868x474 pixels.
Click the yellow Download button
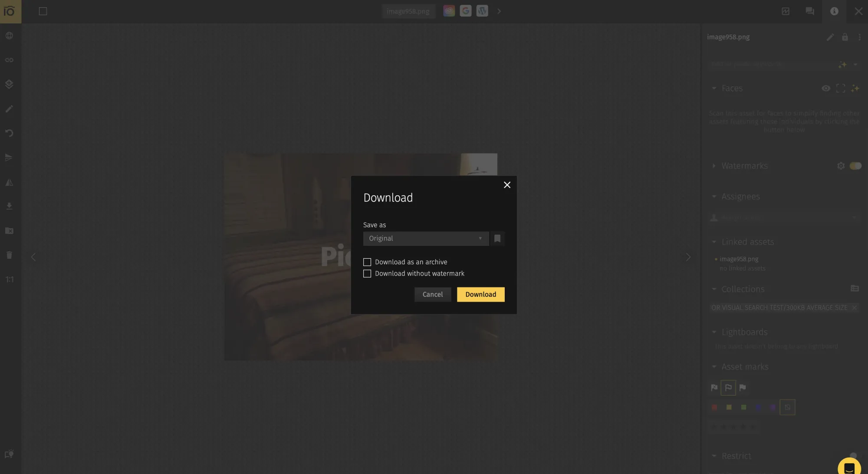coord(480,294)
